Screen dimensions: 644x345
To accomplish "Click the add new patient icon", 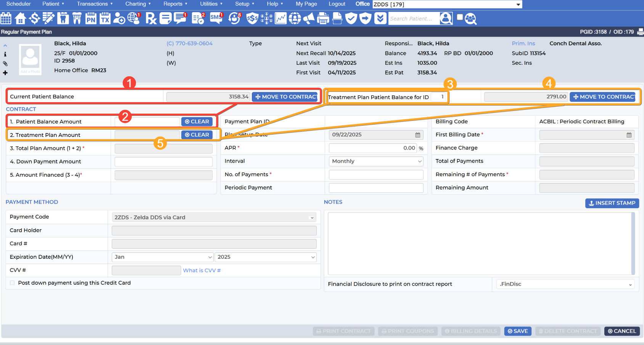I will [x=119, y=18].
